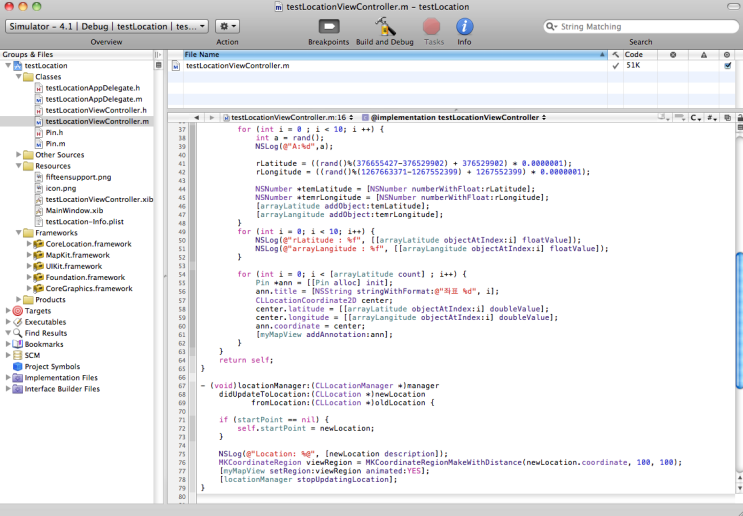The width and height of the screenshot is (743, 516).
Task: Expand the Products folder
Action: pos(18,299)
